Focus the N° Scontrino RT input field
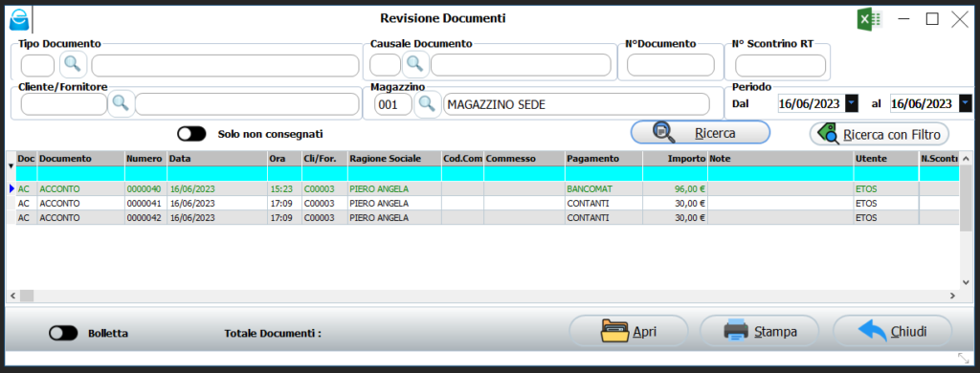The image size is (980, 373). tap(780, 65)
